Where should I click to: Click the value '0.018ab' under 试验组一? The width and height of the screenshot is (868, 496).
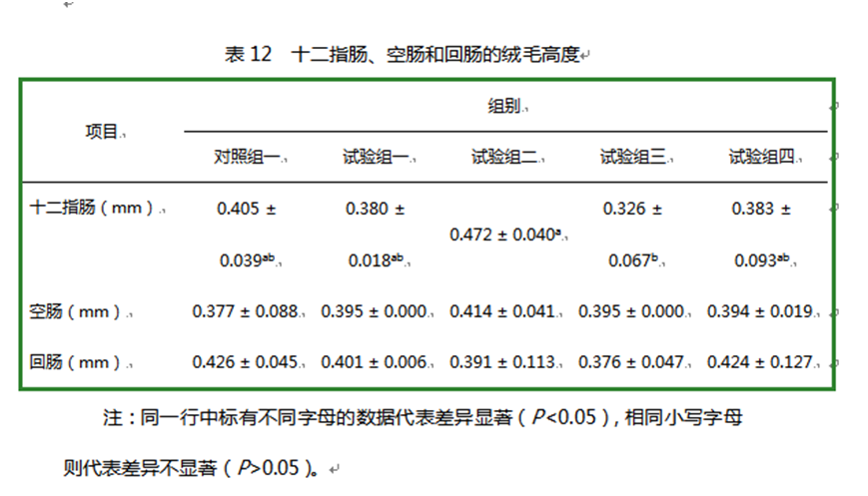point(376,259)
